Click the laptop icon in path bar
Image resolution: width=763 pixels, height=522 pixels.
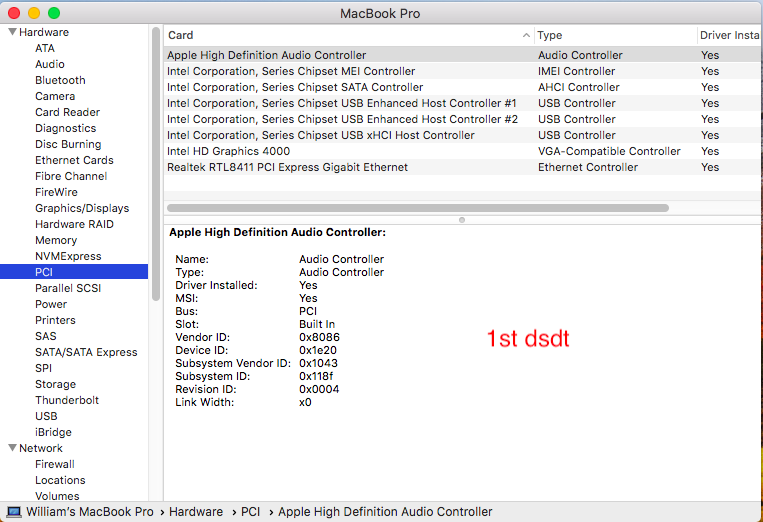(13, 511)
